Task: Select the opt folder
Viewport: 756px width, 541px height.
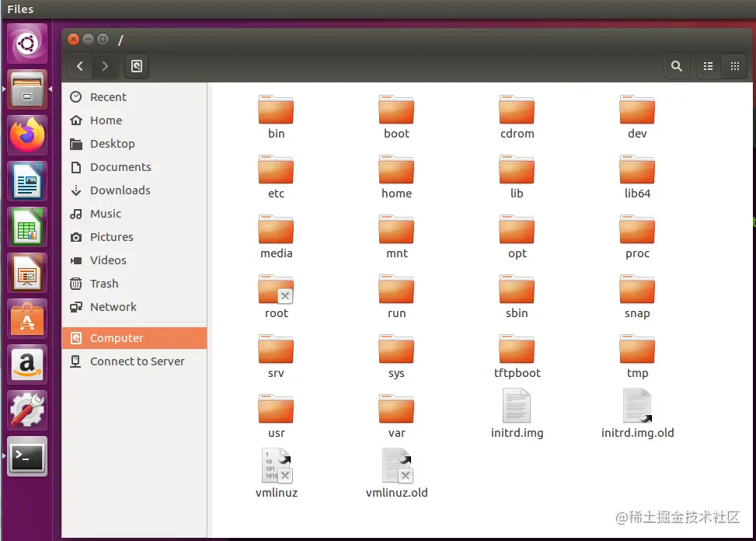Action: pyautogui.click(x=517, y=237)
